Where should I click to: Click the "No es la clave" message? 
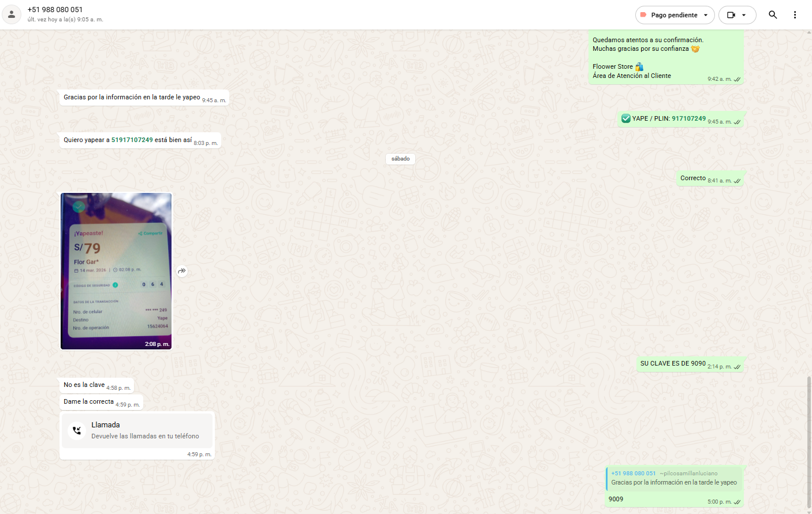pos(84,385)
